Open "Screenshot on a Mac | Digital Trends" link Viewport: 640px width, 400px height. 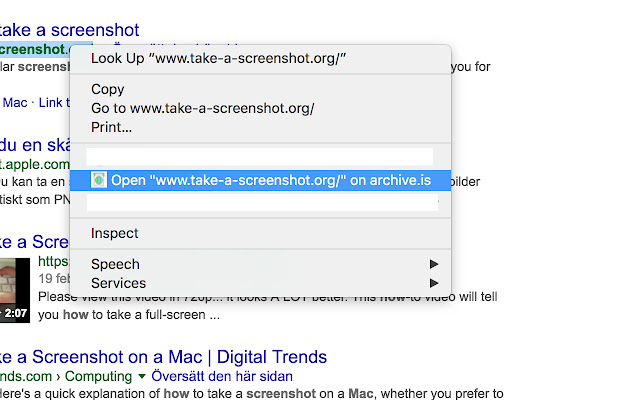tap(165, 356)
